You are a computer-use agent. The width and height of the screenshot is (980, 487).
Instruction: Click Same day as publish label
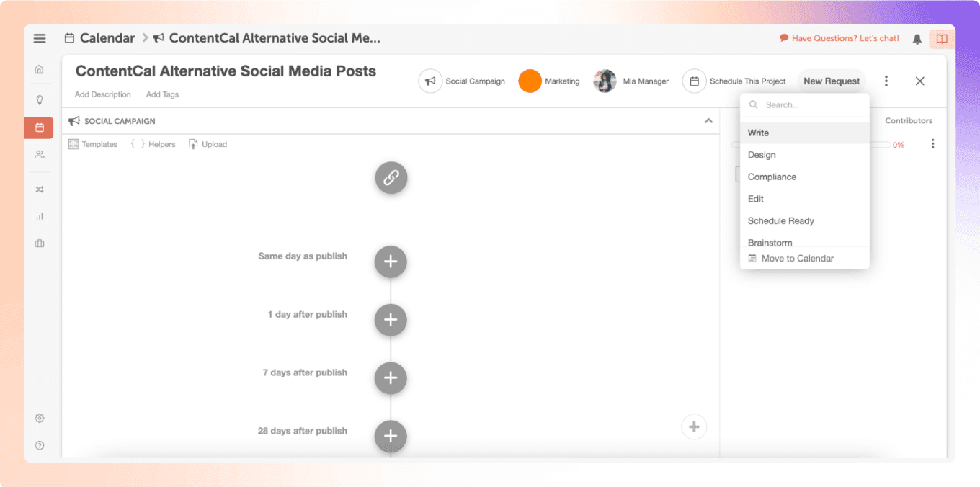[x=303, y=256]
